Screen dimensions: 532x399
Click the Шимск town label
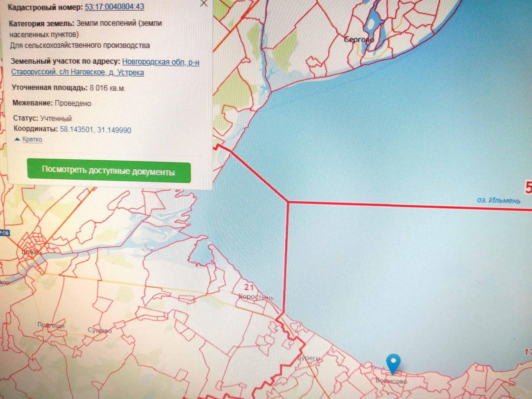[x=32, y=252]
